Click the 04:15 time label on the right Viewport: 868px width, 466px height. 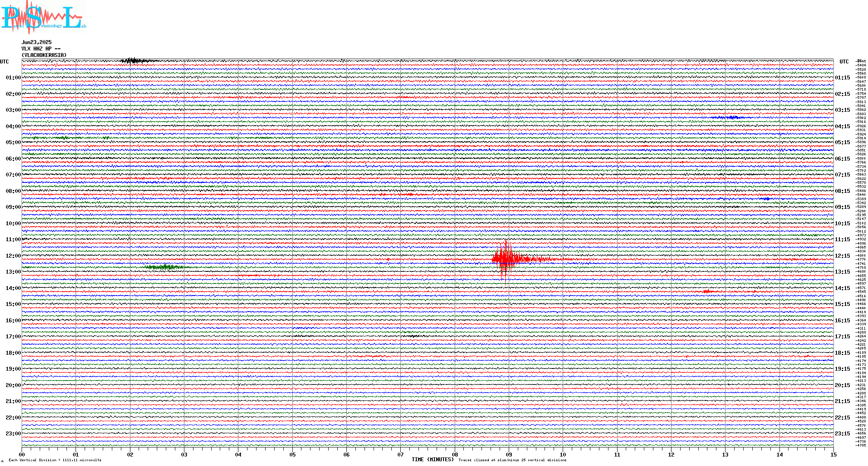point(843,126)
